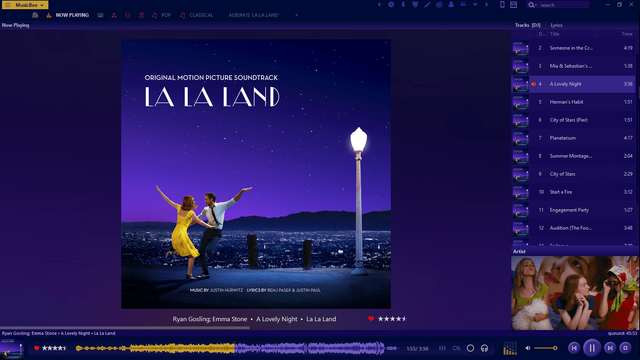Screen dimensions: 640x360
Task: Pause playback with the large pause button
Action: (592, 348)
